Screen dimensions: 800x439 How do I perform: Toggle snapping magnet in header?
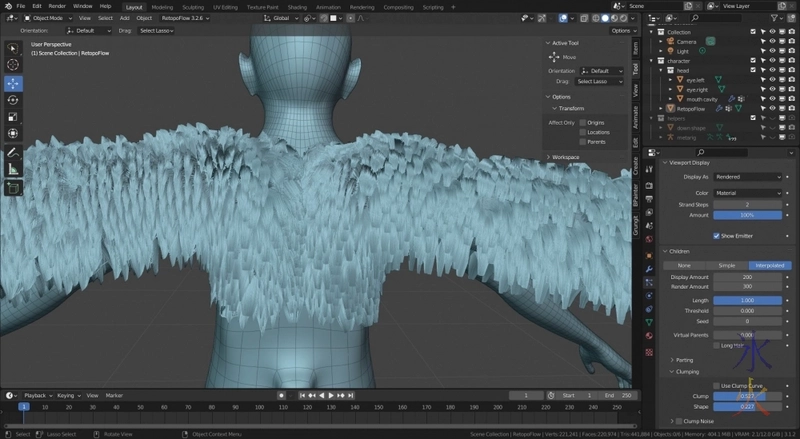(x=323, y=18)
